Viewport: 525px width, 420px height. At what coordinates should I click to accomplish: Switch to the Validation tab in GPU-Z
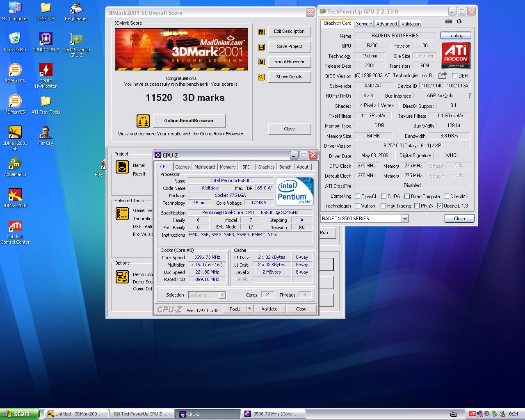(411, 24)
